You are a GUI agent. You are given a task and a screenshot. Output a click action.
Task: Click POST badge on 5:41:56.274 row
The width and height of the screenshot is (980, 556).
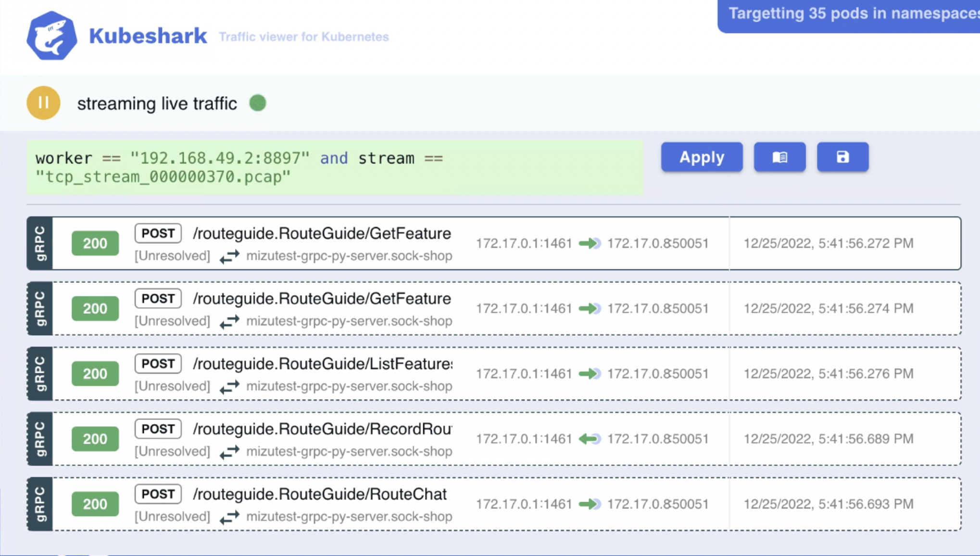[x=158, y=298]
